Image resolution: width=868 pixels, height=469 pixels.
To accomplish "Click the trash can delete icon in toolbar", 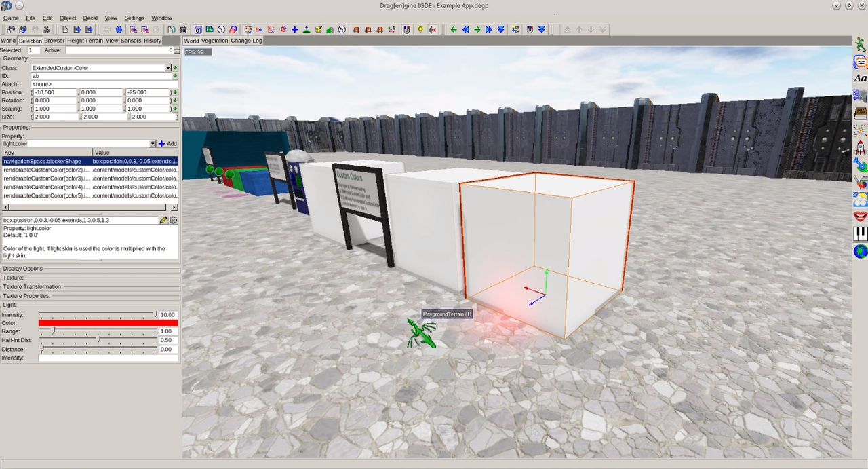I will pyautogui.click(x=183, y=30).
